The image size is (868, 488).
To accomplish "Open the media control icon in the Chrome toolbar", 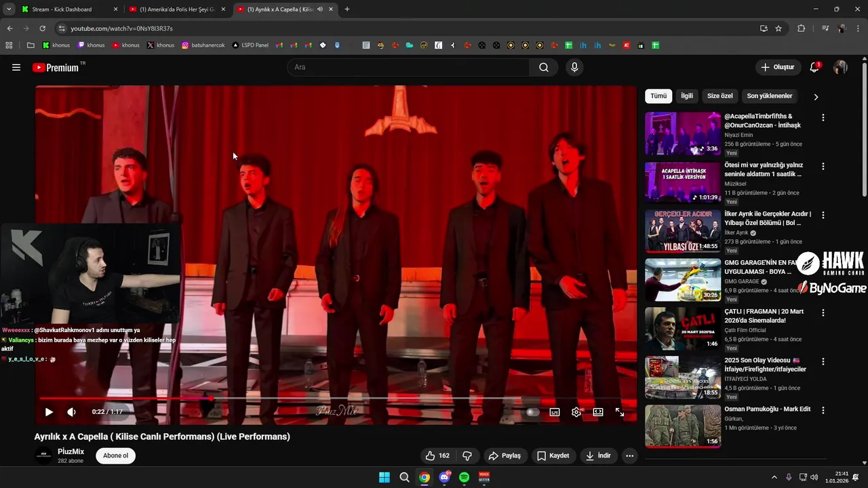I will 825,28.
